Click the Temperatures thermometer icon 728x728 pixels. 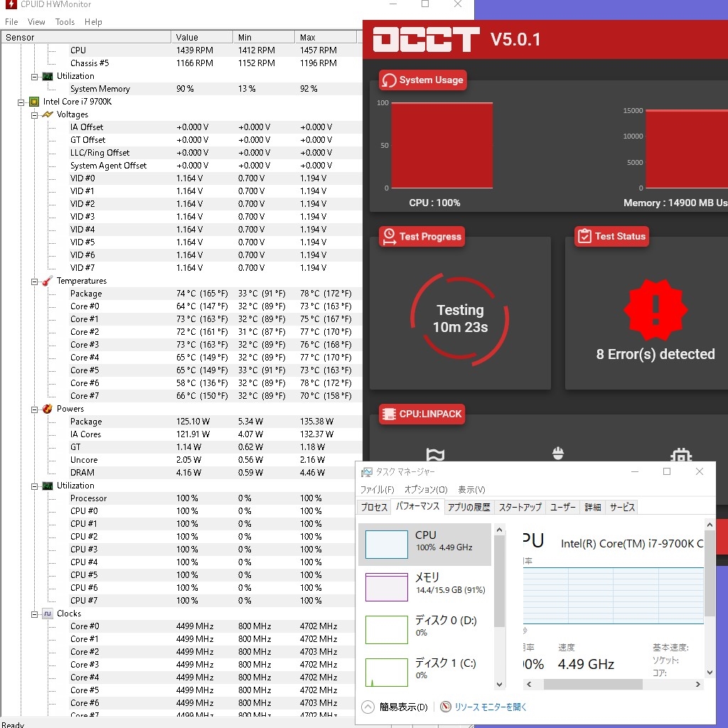coord(48,281)
